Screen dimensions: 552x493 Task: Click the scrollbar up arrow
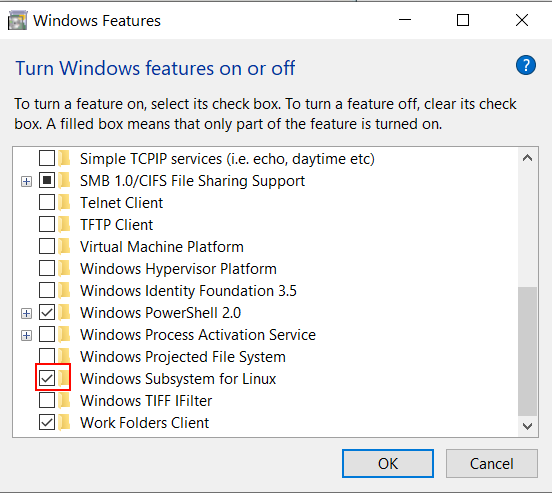click(527, 158)
